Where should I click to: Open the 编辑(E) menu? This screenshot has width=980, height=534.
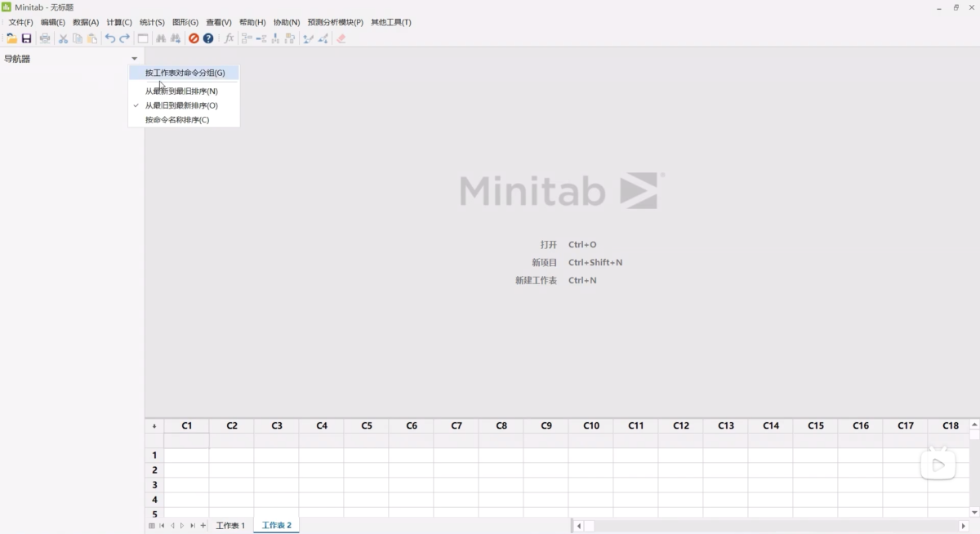pyautogui.click(x=53, y=22)
